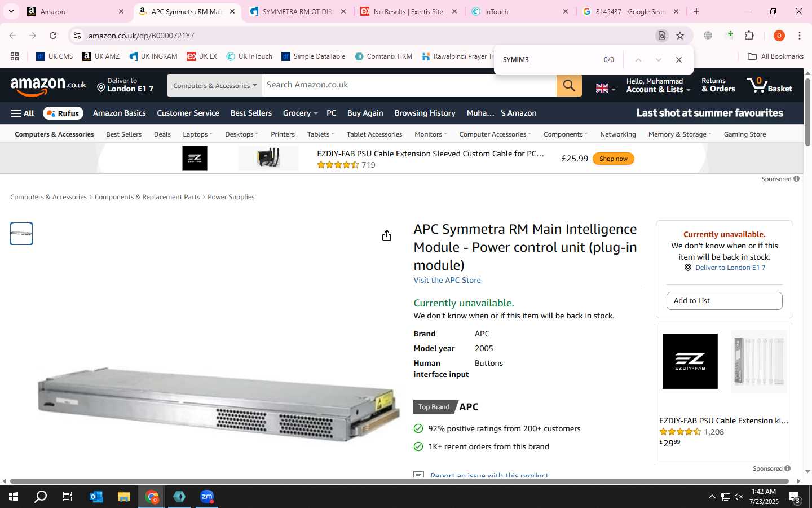This screenshot has width=812, height=508.
Task: Open the UK INGRAM bookmark
Action: (153, 56)
